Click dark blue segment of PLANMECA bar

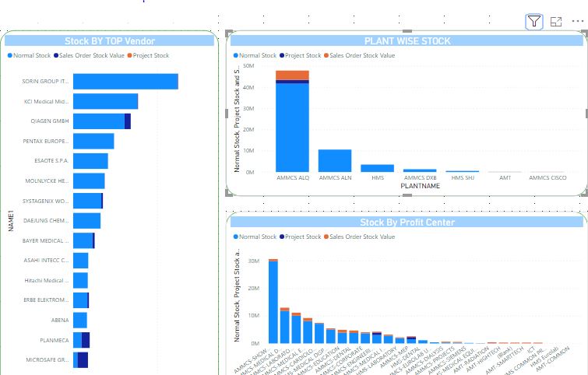pyautogui.click(x=86, y=340)
